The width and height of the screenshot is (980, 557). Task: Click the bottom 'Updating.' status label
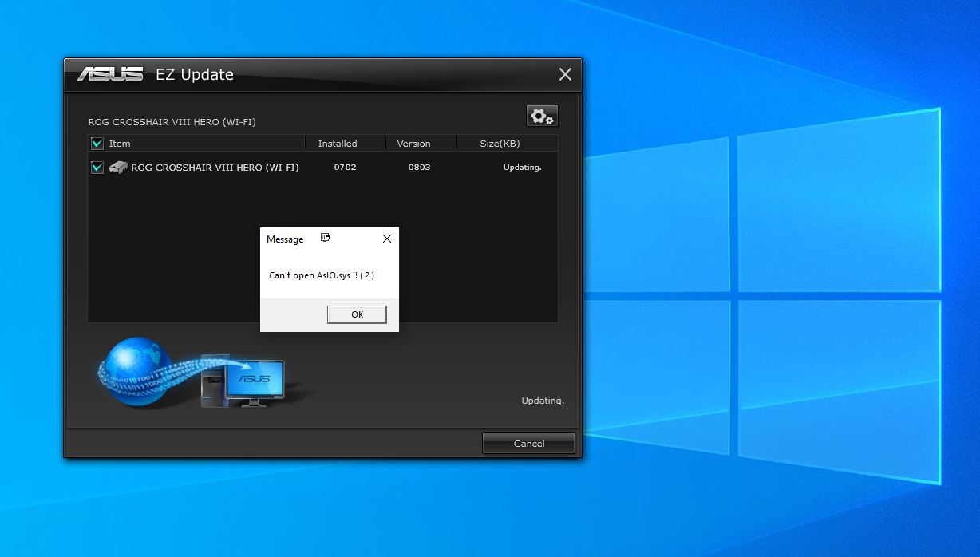coord(543,401)
